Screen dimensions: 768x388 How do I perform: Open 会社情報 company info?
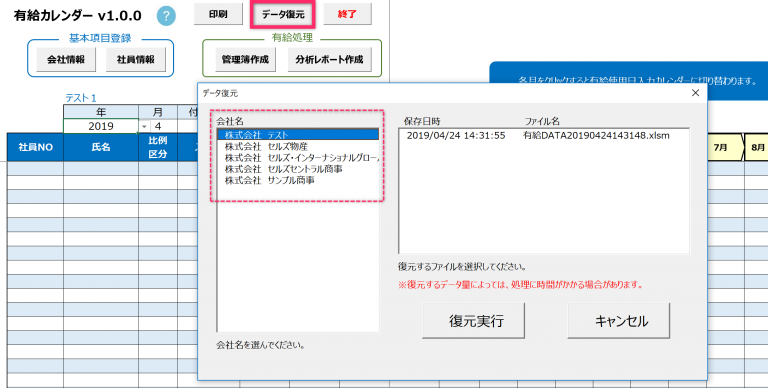(66, 60)
